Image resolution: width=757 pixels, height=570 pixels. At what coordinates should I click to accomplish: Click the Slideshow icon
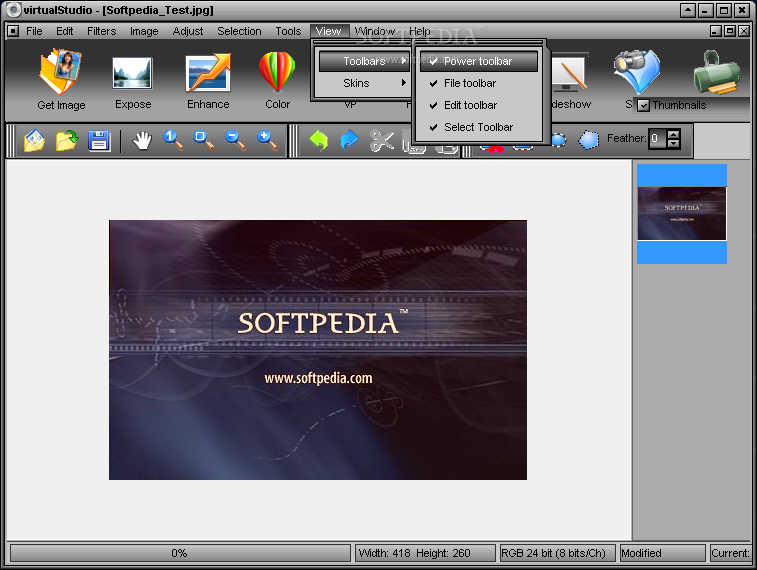(x=571, y=73)
